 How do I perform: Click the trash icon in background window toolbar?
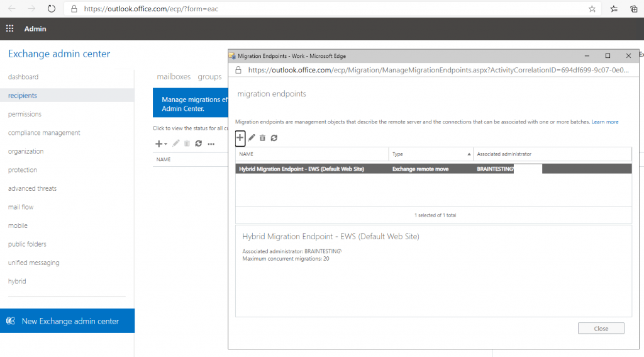coord(187,144)
